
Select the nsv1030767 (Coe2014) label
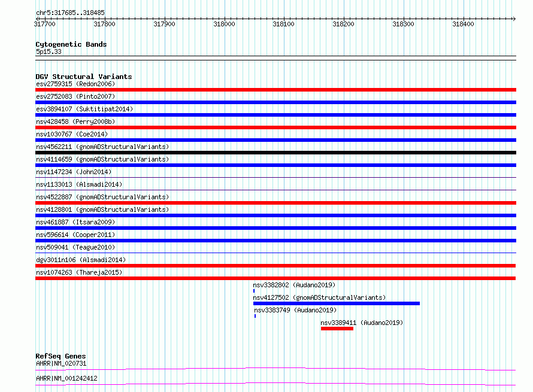[72, 134]
